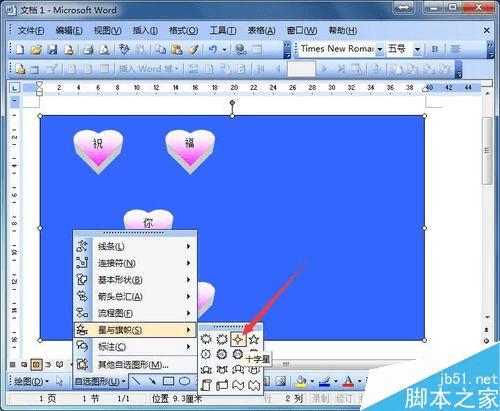500x411 pixels.
Task: Select the up ribbon banner shape
Action: point(206,369)
